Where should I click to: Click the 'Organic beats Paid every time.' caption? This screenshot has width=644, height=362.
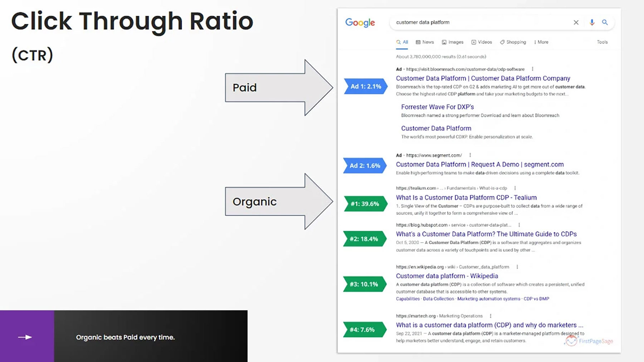[125, 337]
